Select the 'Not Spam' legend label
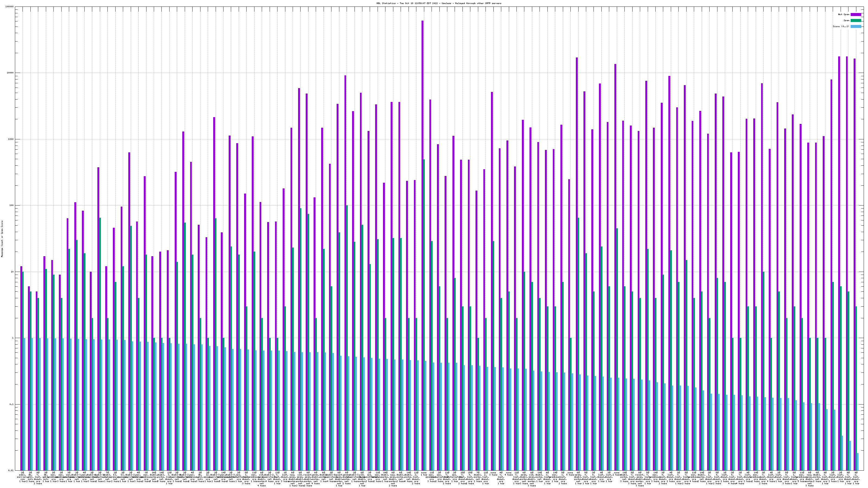 844,14
